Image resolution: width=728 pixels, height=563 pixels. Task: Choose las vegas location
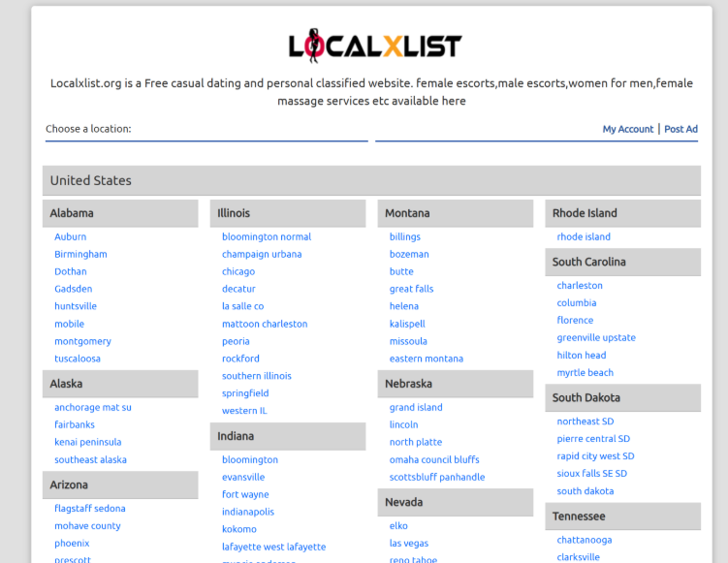[x=408, y=544]
